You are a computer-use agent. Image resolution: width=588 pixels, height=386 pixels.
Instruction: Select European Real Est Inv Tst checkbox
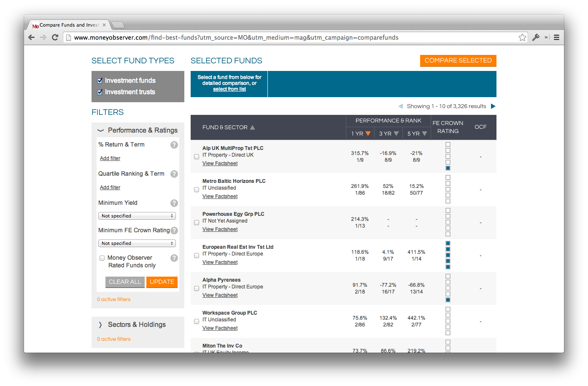click(x=197, y=256)
